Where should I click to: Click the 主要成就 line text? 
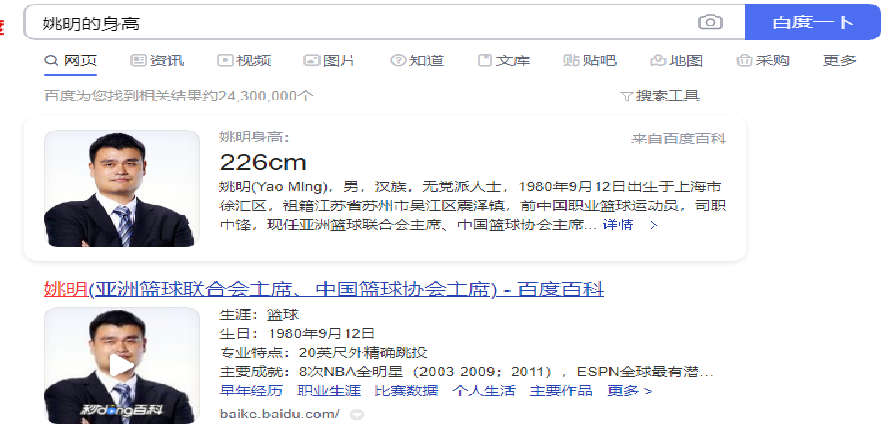(467, 372)
